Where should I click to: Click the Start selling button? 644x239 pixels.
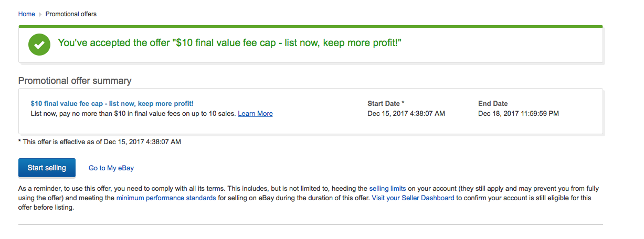pos(47,168)
